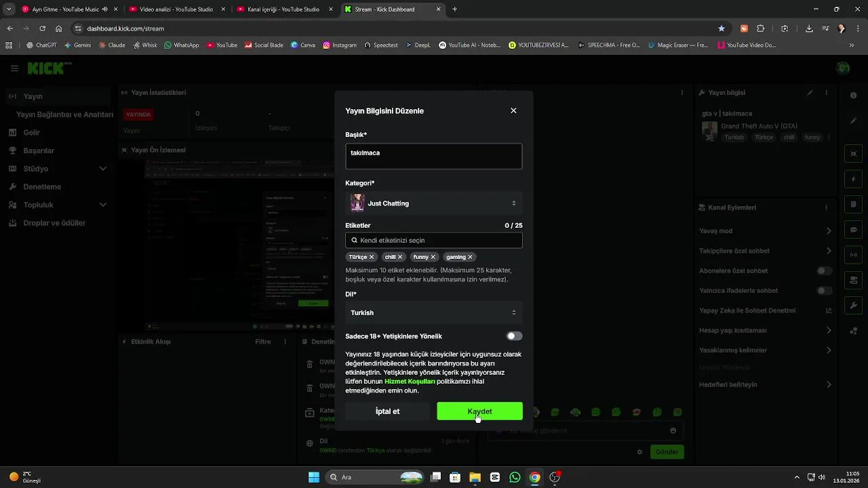Toggle Yalnızca ifadelerle sohbet switch

tap(824, 291)
